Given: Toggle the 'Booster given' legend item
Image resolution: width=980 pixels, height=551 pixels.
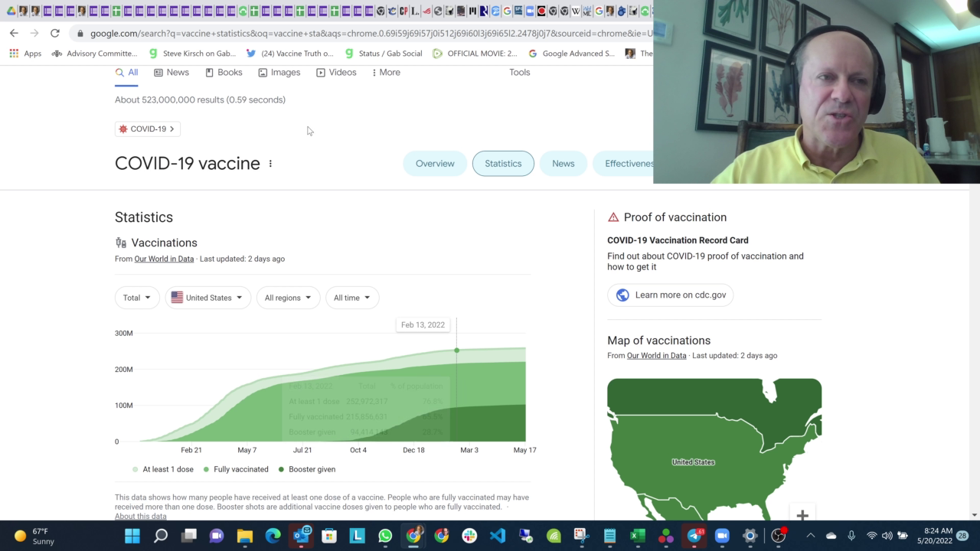Looking at the screenshot, I should pos(307,469).
